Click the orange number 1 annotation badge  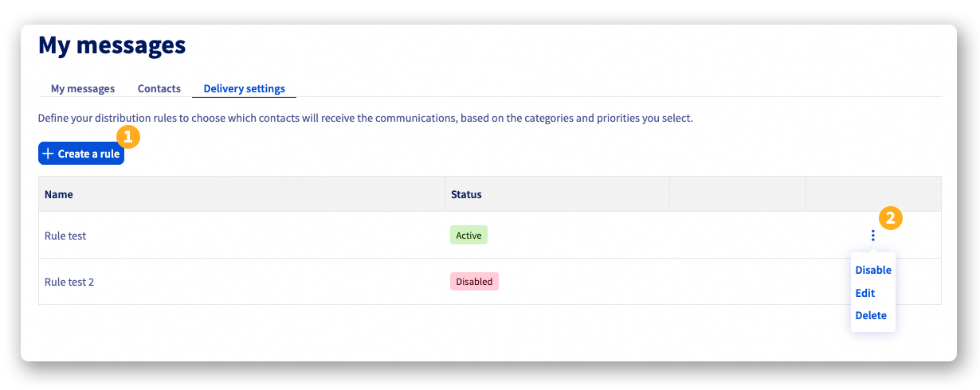(x=128, y=137)
